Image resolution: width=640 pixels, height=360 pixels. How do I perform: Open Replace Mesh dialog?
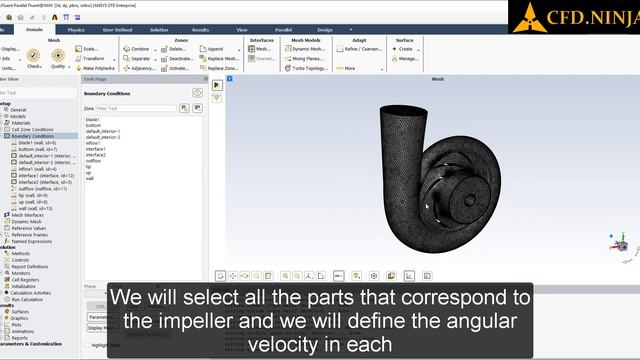click(219, 59)
